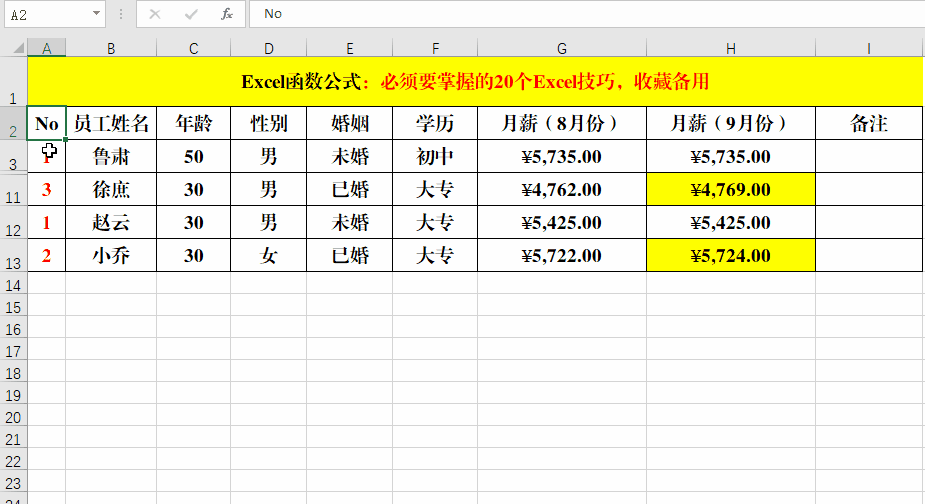Image resolution: width=925 pixels, height=504 pixels.
Task: Select row 11 header
Action: [13, 189]
